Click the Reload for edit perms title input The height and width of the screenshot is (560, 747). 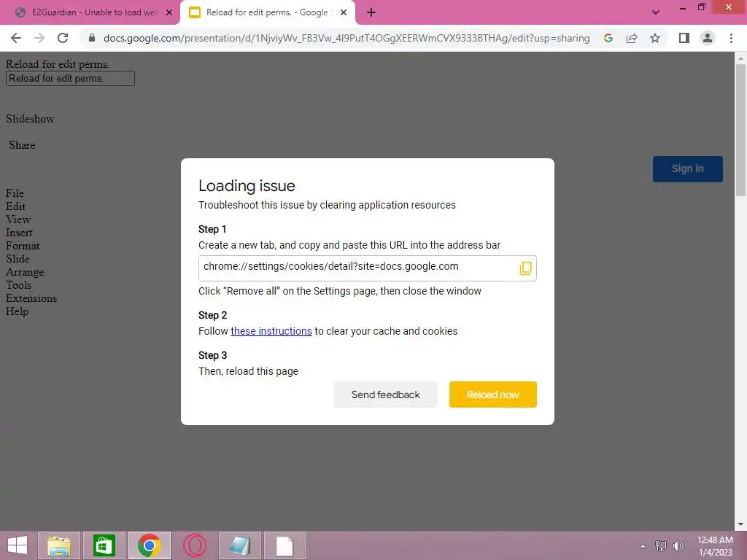click(x=70, y=79)
